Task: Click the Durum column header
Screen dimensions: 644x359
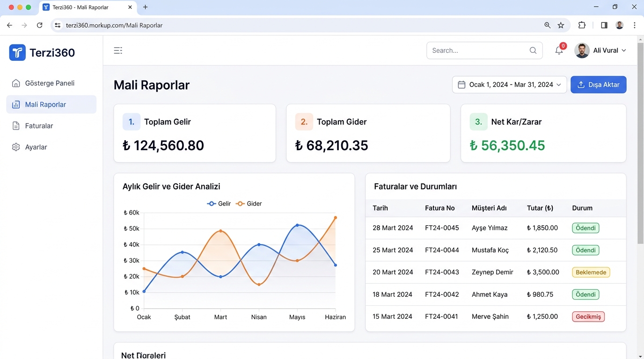Action: 582,208
